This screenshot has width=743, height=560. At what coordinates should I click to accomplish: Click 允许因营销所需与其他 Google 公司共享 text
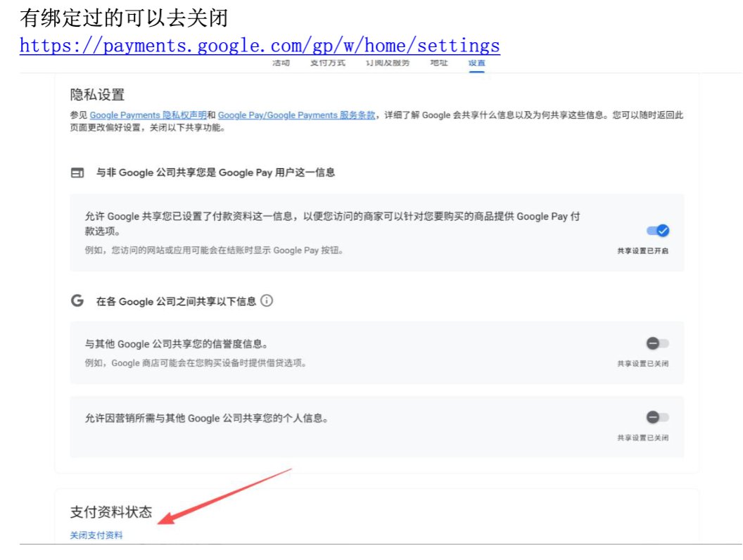pyautogui.click(x=207, y=419)
